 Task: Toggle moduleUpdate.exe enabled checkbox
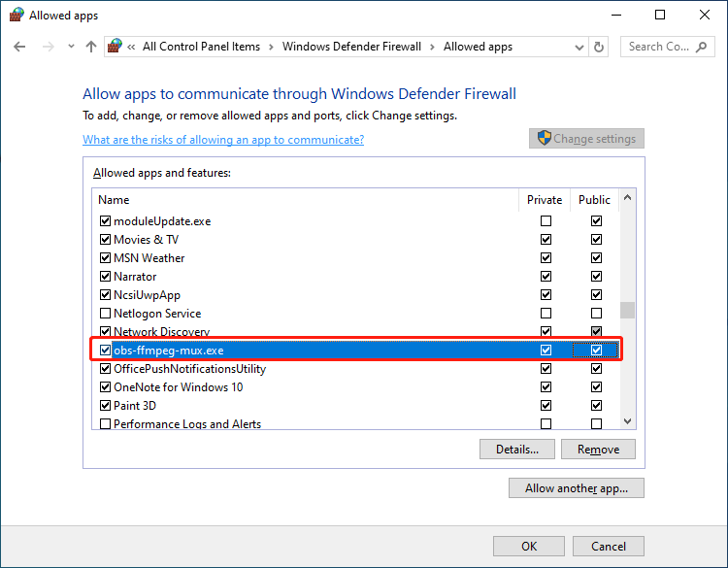coord(106,220)
